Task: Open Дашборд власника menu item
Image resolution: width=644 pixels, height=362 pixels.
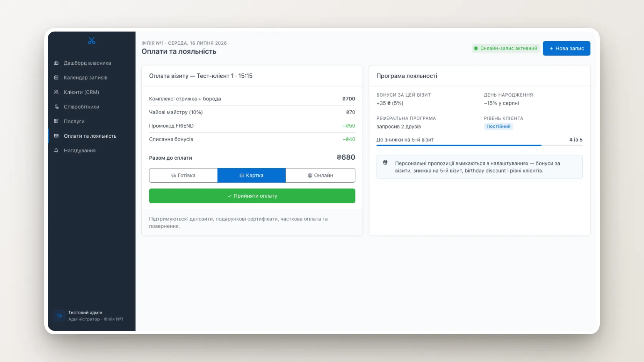Action: click(x=92, y=63)
